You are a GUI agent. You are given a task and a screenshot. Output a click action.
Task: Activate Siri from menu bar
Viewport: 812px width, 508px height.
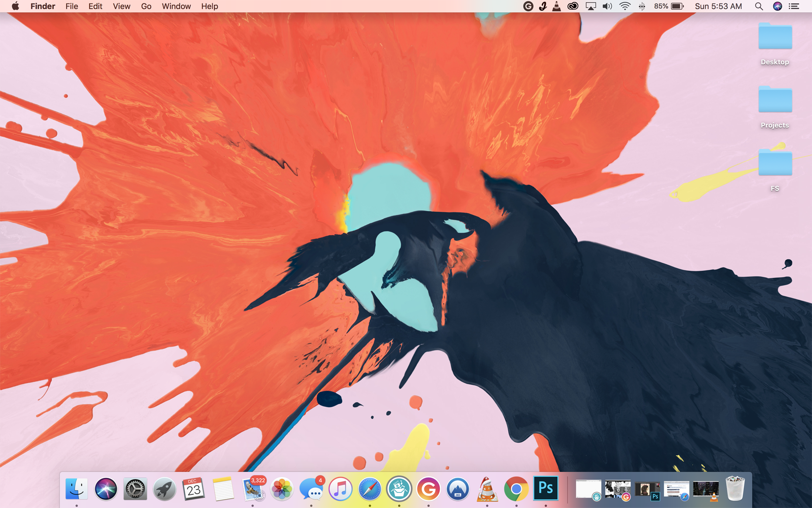[777, 6]
